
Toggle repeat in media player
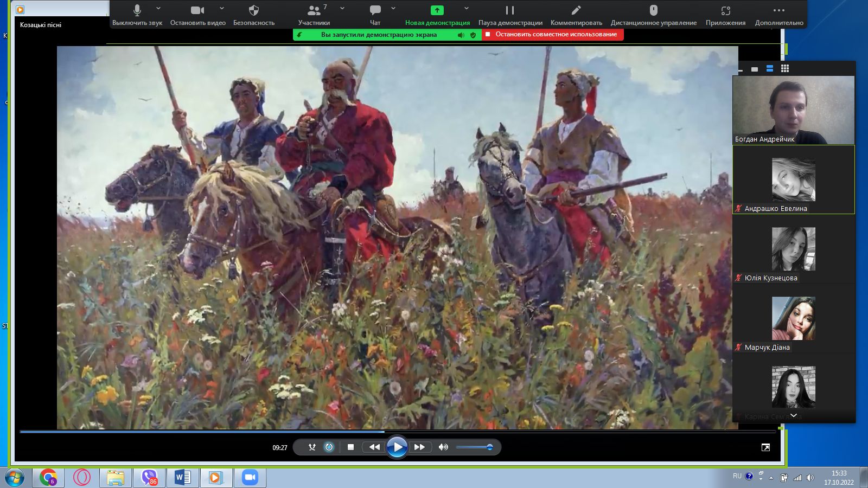coord(329,447)
